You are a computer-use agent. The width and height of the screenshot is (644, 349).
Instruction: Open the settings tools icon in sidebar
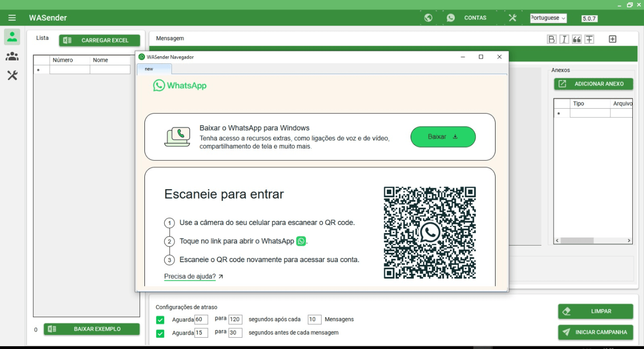(12, 75)
